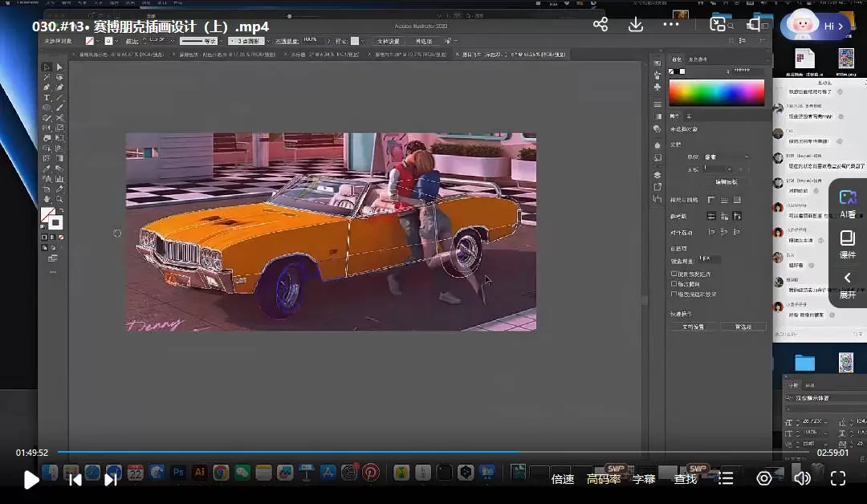Expand the 展开 side panel
The image size is (867, 504).
click(848, 285)
